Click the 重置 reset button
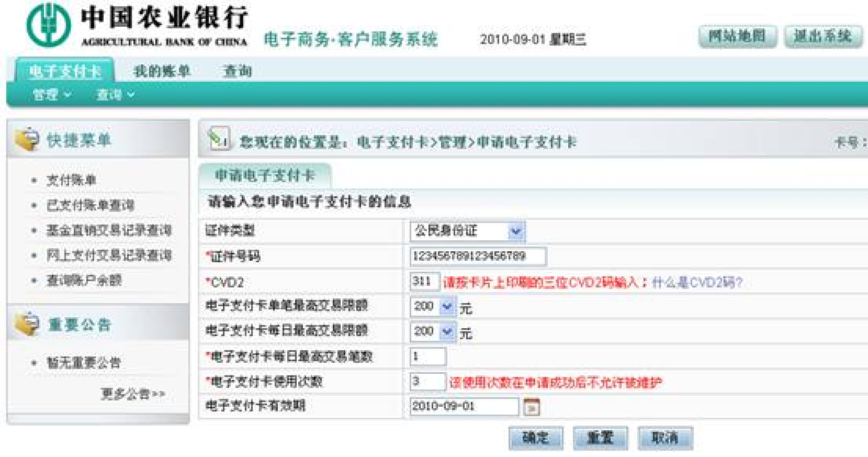Image resolution: width=868 pixels, height=457 pixels. (x=600, y=438)
